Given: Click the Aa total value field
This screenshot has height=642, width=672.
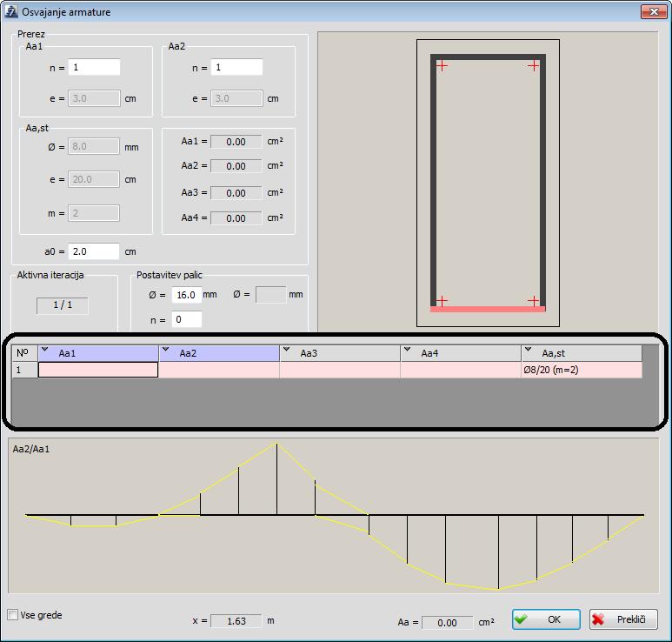Looking at the screenshot, I should pos(447,622).
